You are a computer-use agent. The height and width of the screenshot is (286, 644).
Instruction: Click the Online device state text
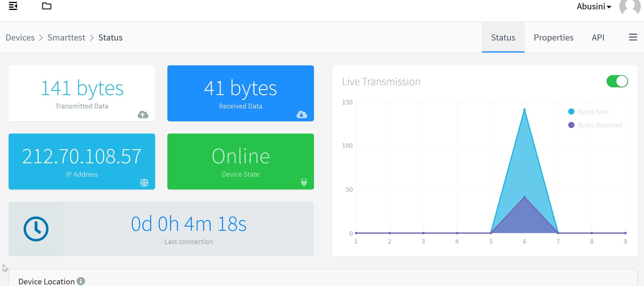point(240,156)
